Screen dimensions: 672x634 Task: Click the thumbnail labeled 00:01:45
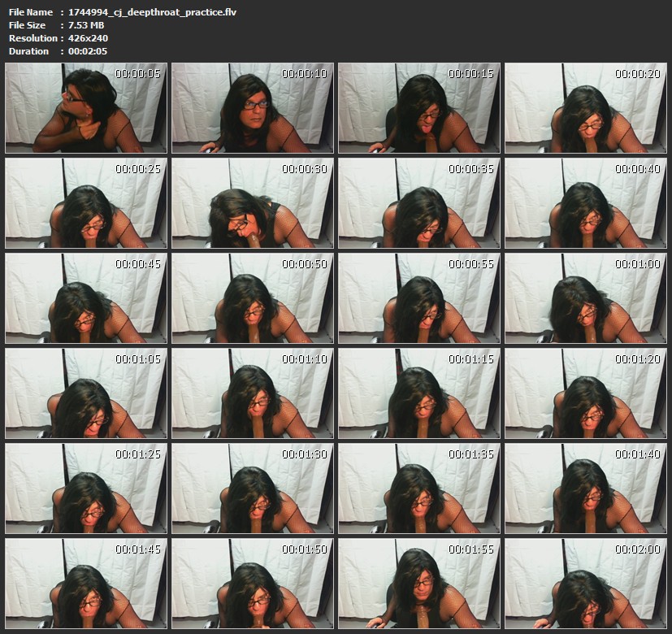[x=86, y=584]
